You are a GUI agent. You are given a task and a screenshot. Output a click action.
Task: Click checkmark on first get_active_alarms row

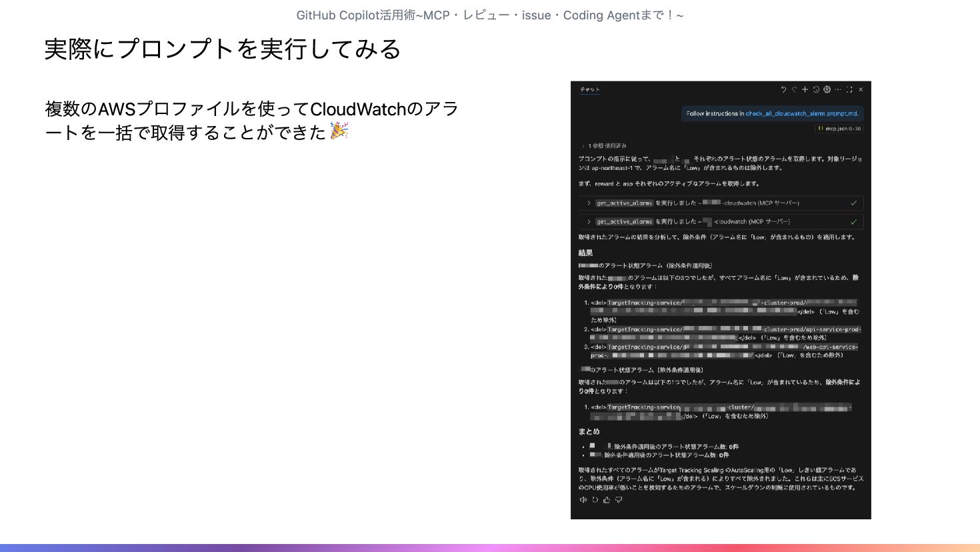pyautogui.click(x=854, y=203)
